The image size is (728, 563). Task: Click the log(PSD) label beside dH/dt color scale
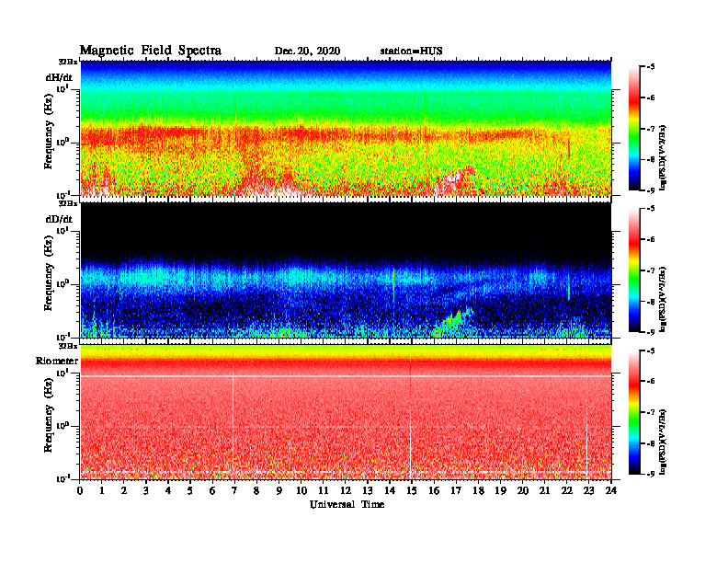[x=663, y=158]
